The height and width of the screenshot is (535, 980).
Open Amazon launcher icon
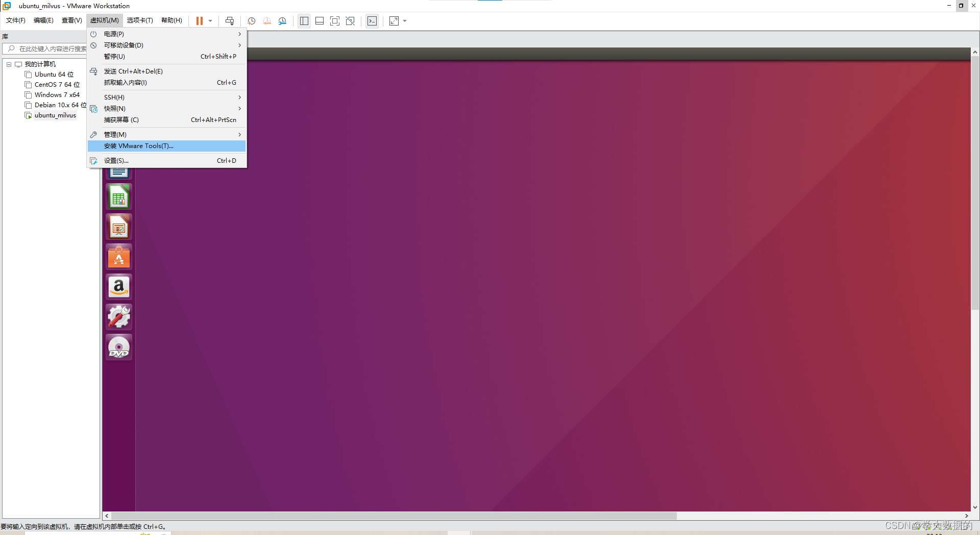(119, 287)
